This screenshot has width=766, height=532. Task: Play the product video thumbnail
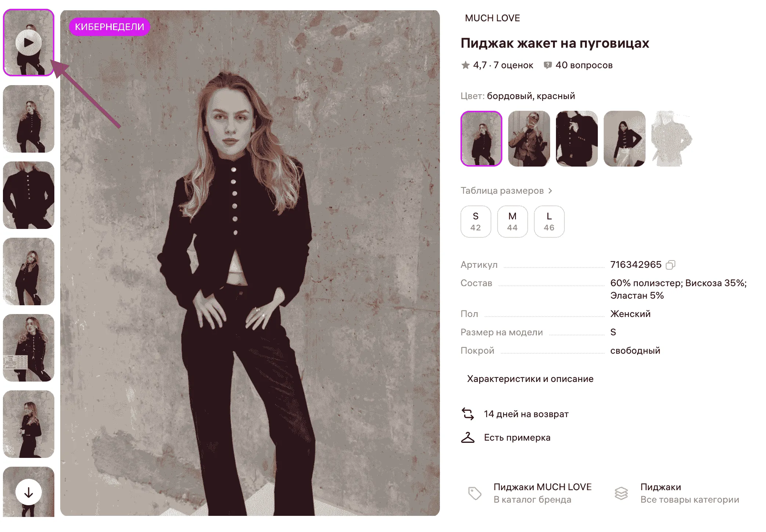(x=29, y=43)
